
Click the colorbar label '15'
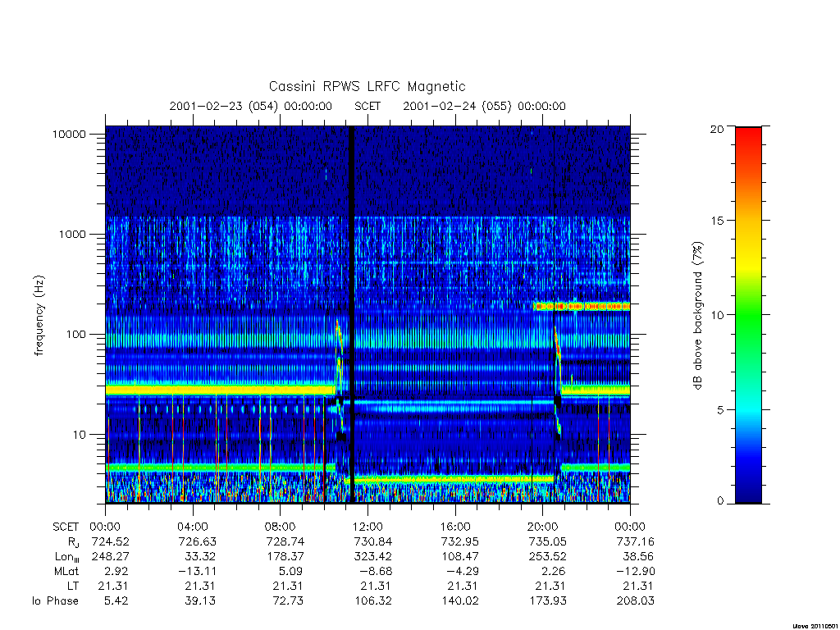[x=717, y=221]
